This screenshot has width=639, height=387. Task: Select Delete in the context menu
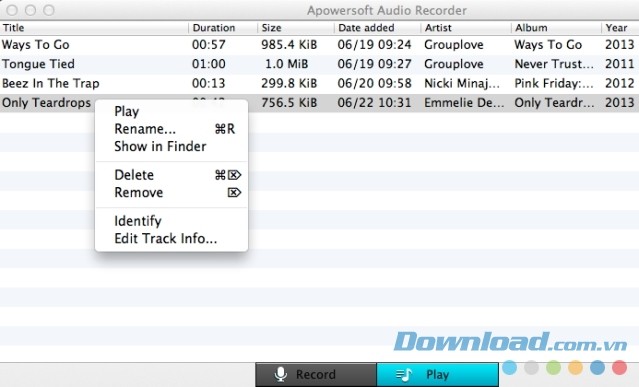coord(171,175)
